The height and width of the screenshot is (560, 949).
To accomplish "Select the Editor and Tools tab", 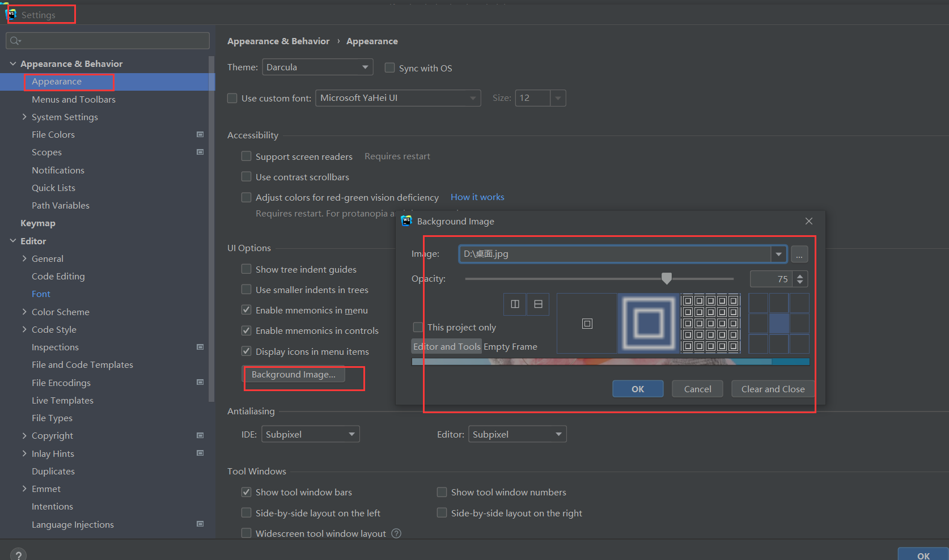I will (446, 346).
